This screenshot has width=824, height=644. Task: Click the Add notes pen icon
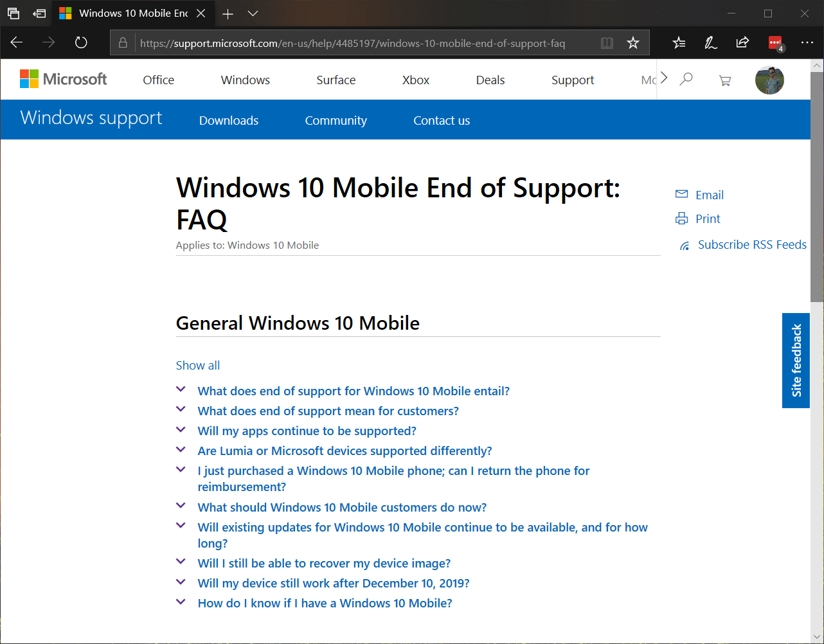(x=711, y=42)
